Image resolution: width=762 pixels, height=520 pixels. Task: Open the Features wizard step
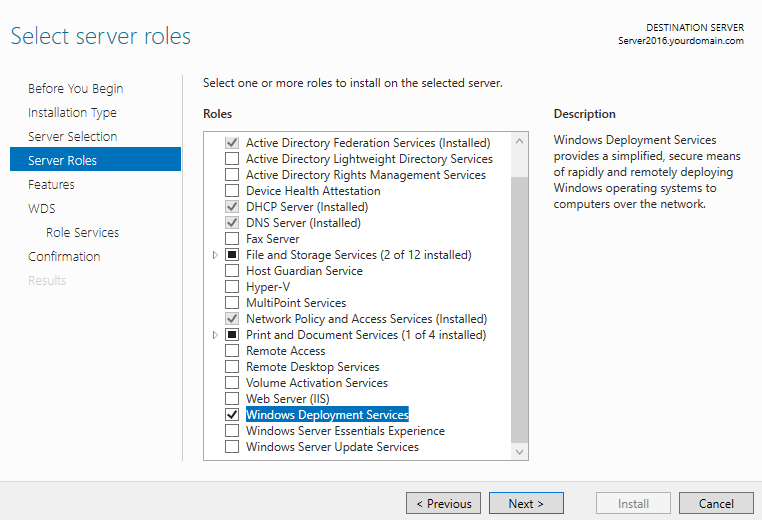[51, 185]
